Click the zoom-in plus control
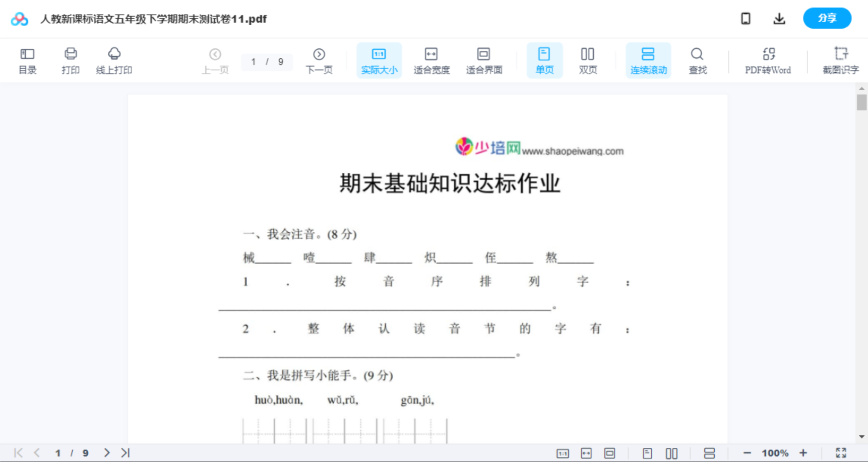The height and width of the screenshot is (462, 868). pyautogui.click(x=803, y=452)
